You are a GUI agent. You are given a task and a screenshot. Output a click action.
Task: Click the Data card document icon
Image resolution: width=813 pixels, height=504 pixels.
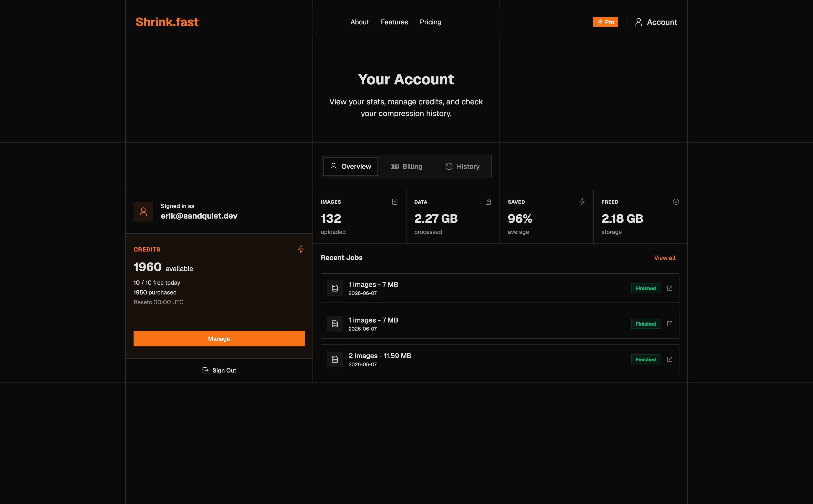pyautogui.click(x=488, y=202)
